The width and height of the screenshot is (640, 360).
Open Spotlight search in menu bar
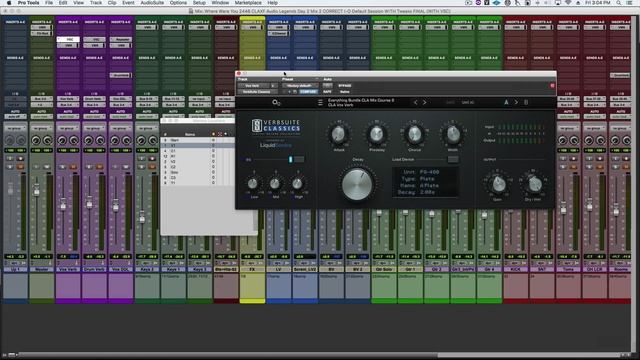(x=619, y=3)
